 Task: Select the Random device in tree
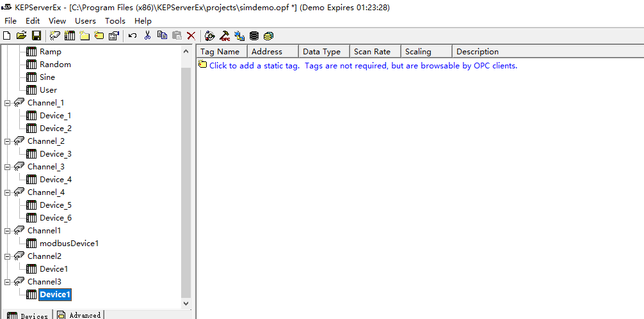coord(55,65)
